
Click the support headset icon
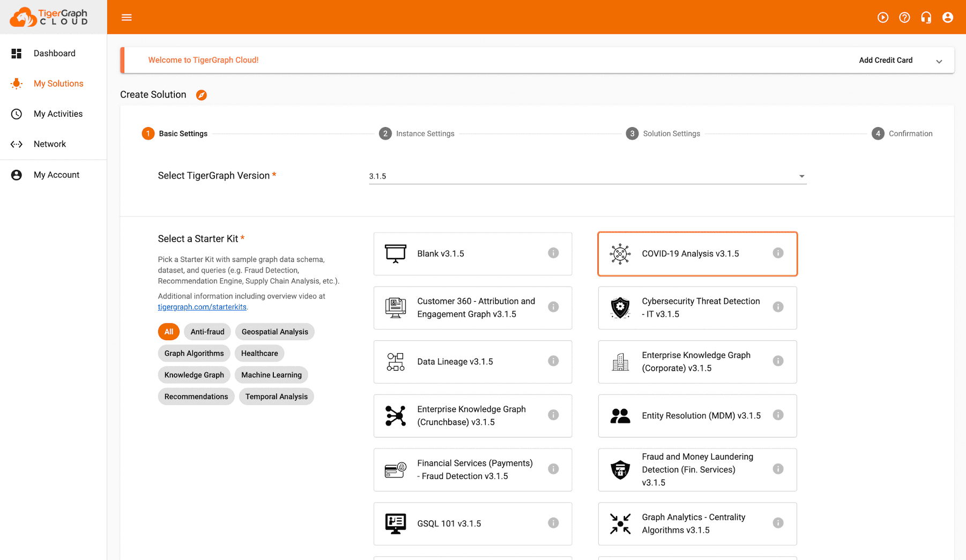(x=926, y=18)
